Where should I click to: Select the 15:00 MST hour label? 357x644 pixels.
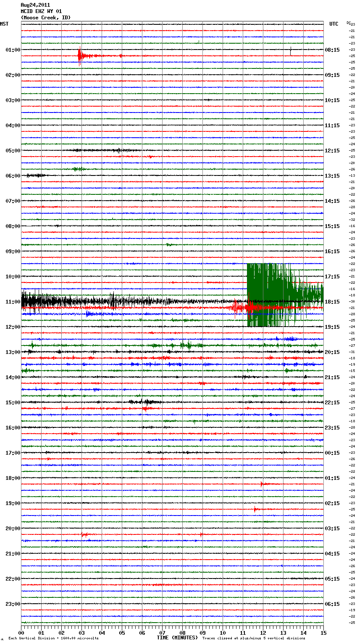tap(13, 403)
